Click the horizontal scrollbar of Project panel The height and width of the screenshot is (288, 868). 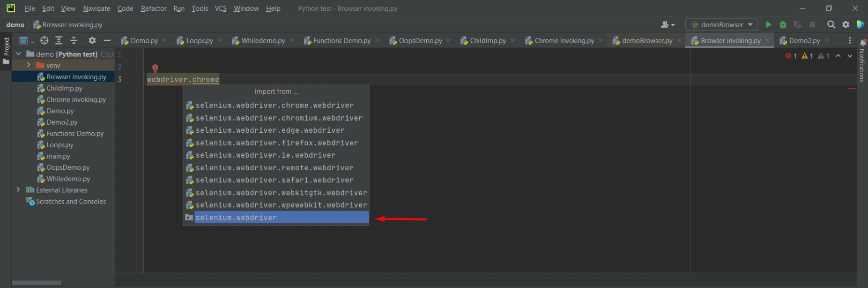click(37, 283)
